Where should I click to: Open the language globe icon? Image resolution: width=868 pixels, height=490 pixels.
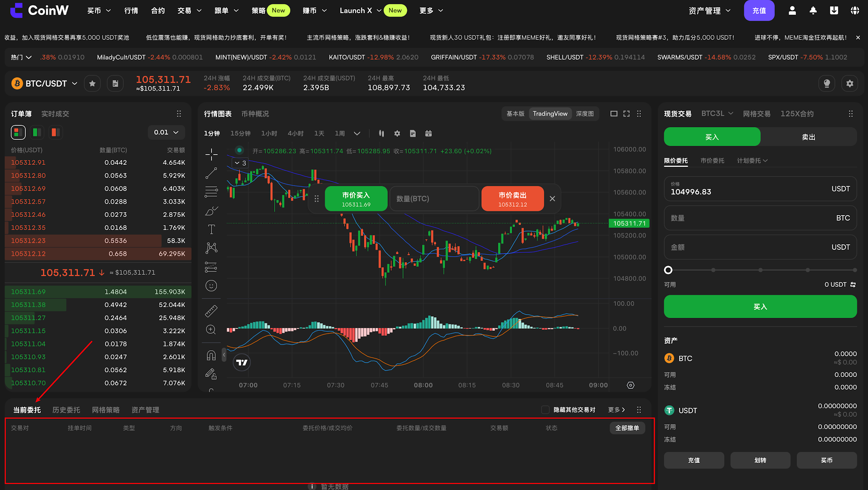point(855,11)
